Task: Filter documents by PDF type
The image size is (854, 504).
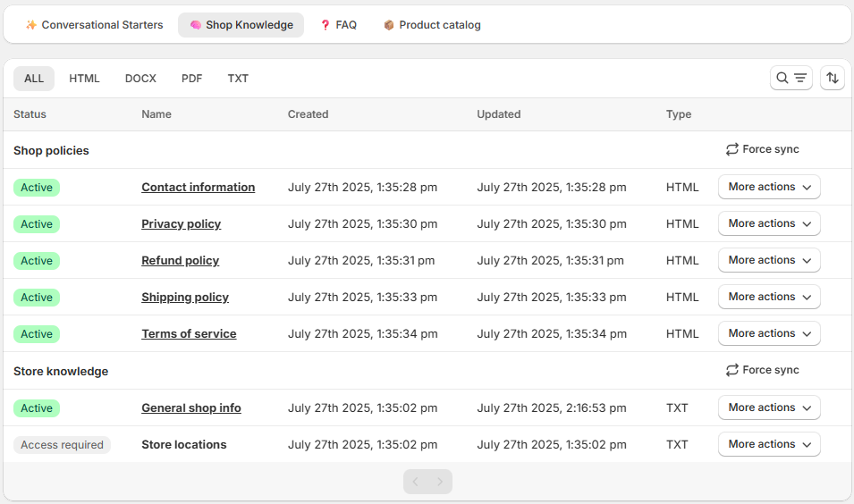Action: tap(191, 79)
